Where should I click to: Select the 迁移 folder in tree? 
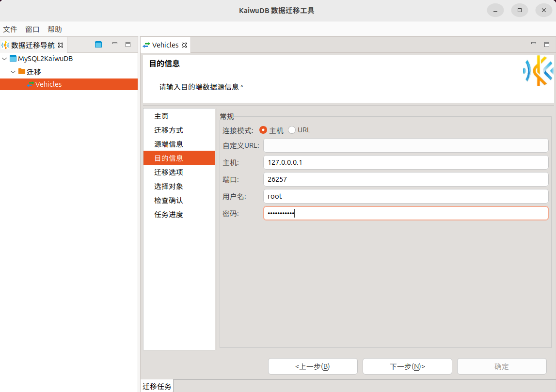[x=34, y=72]
